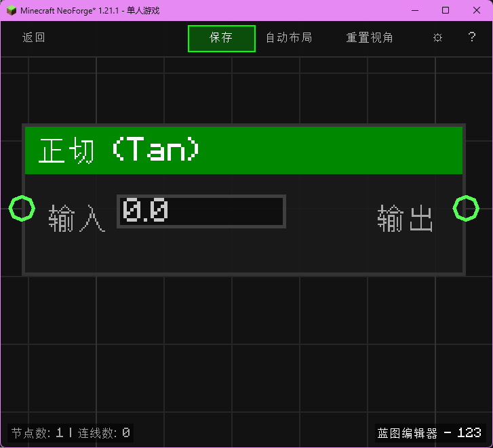493x448 pixels.
Task: Run 自动布局 auto layout
Action: click(289, 38)
